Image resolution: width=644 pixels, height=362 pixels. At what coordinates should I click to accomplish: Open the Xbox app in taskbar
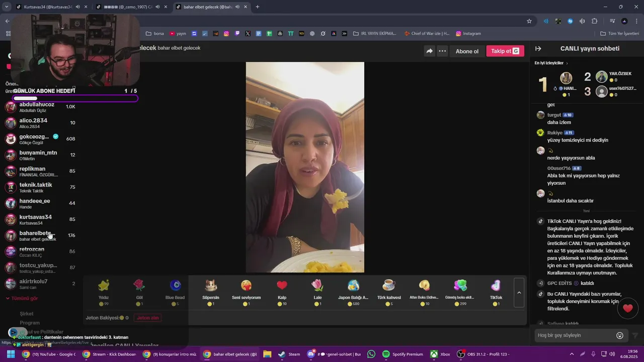pos(440,354)
